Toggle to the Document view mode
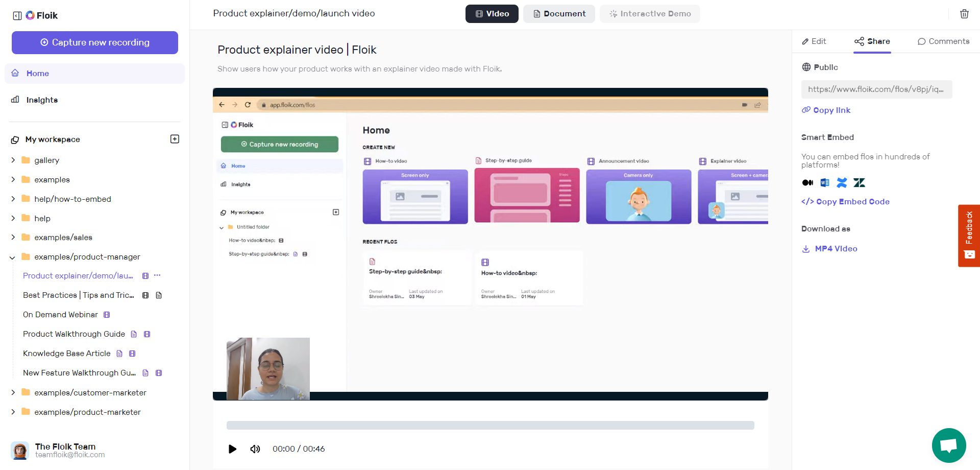The width and height of the screenshot is (980, 470). (559, 14)
